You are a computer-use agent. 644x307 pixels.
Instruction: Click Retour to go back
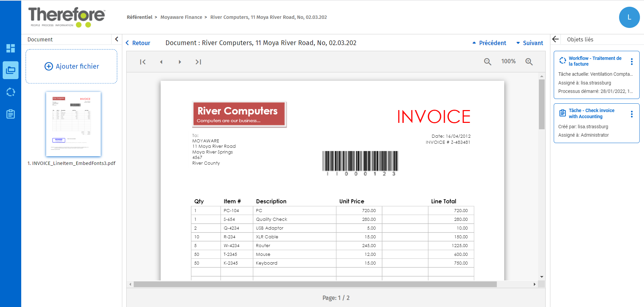(138, 43)
